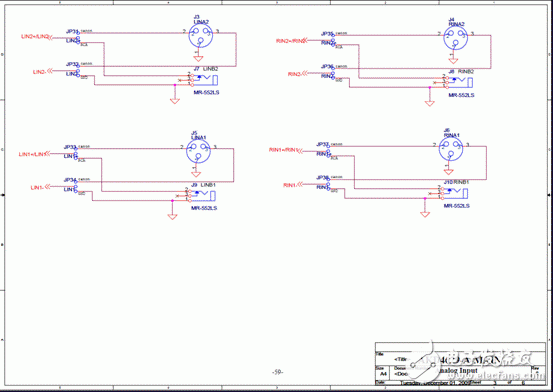The height and width of the screenshot is (392, 553).
Task: Select ground symbol below J9 LINB1 jack
Action: tap(172, 217)
